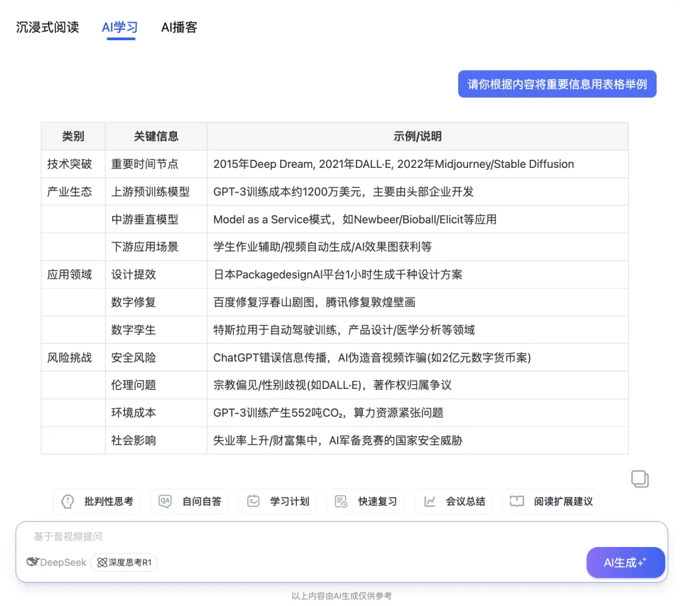This screenshot has width=700, height=606.
Task: Toggle the 深度思考R1 mode
Action: point(124,562)
